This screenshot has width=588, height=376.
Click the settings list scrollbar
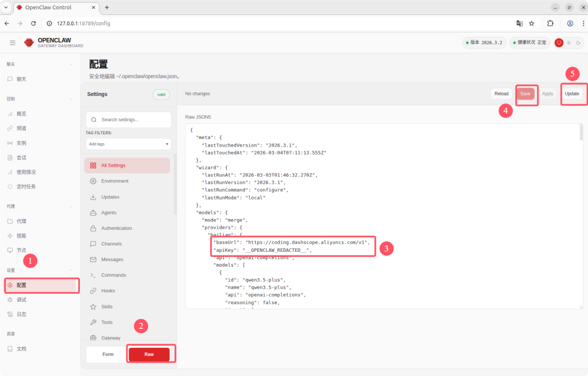[x=175, y=184]
